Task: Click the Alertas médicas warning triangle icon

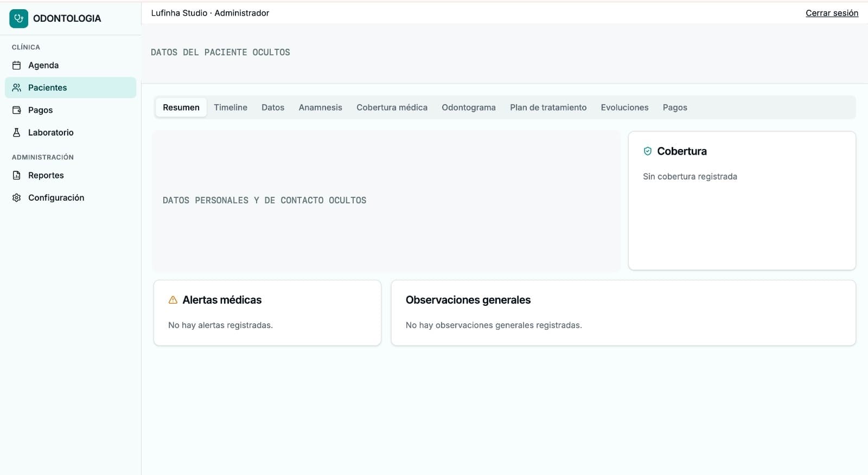Action: pyautogui.click(x=173, y=300)
